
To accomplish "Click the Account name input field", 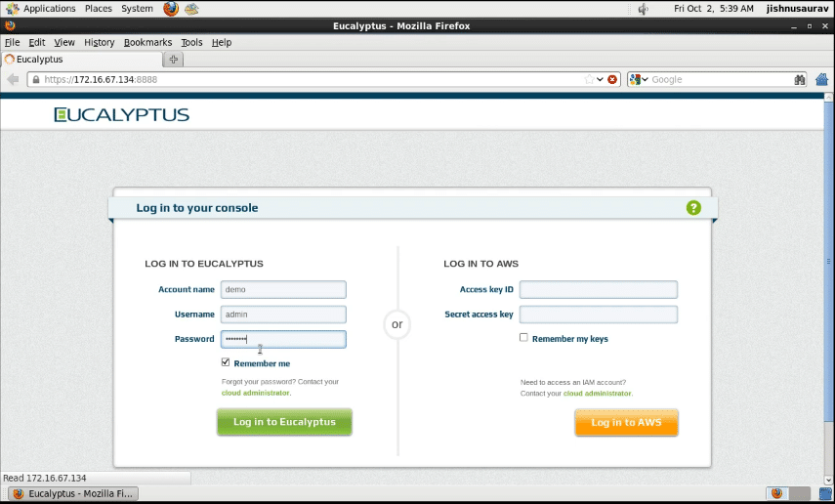I will pos(283,289).
